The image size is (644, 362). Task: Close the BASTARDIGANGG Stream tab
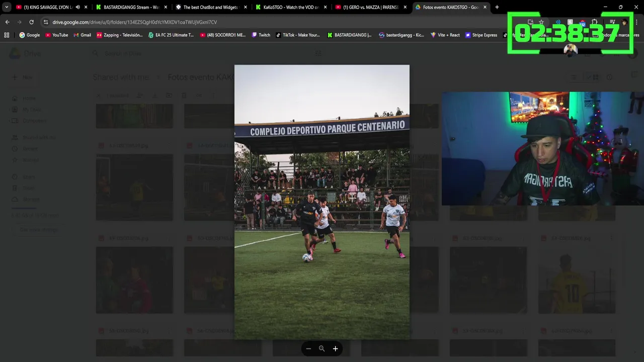click(166, 7)
